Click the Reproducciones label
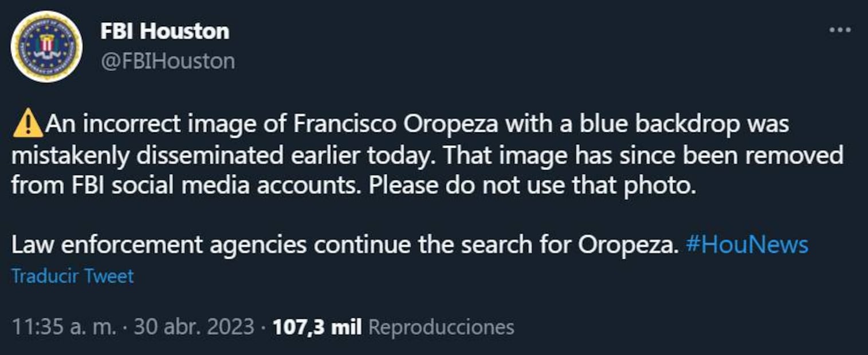The image size is (868, 355). coord(441,327)
